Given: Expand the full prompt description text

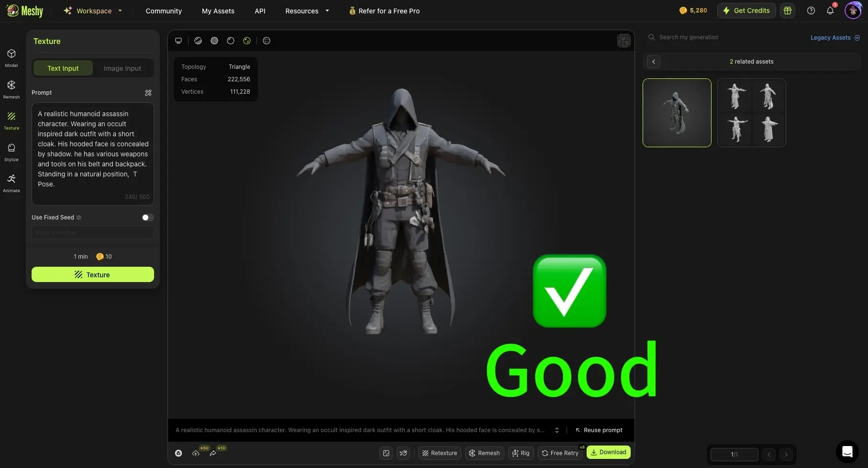Looking at the screenshot, I should coord(557,430).
